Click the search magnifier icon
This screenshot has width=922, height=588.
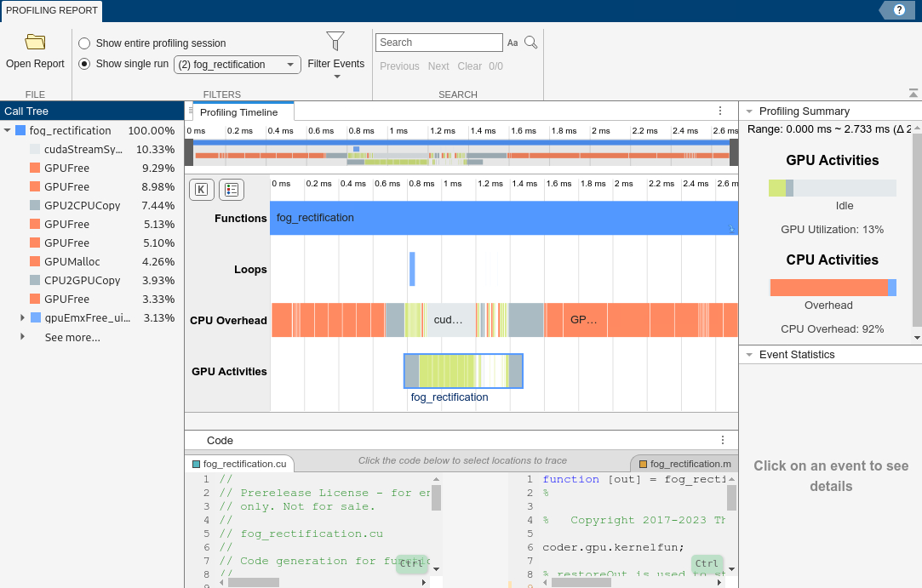pos(531,42)
